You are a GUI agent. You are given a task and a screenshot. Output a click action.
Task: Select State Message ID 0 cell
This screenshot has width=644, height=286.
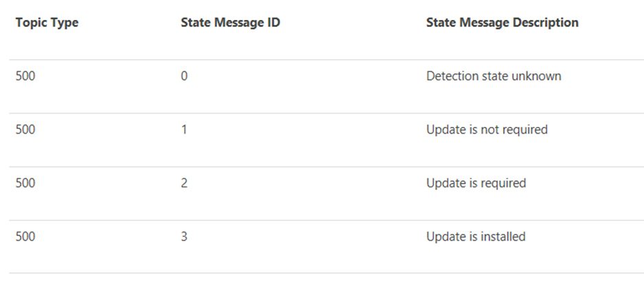(x=184, y=76)
